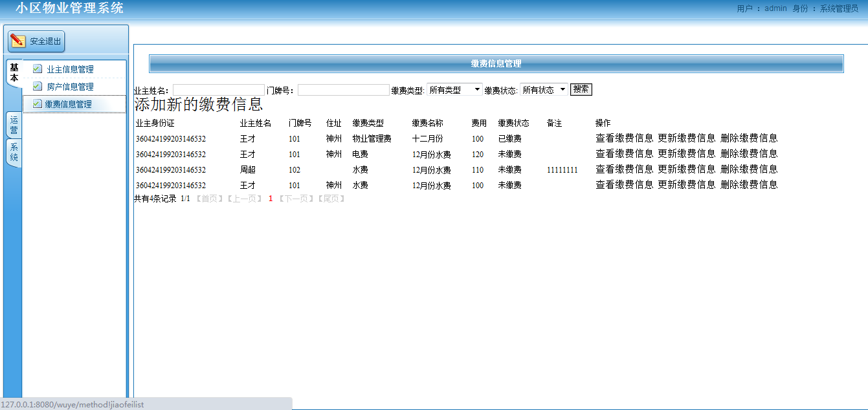
Task: Click the 系统管理员 role text
Action: pos(839,8)
